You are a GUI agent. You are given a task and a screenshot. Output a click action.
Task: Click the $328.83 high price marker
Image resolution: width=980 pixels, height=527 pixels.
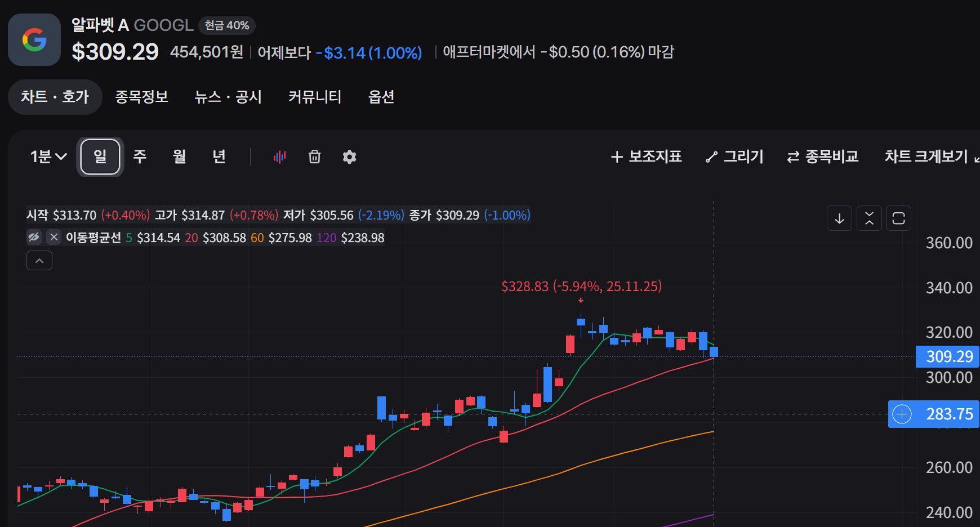(581, 287)
